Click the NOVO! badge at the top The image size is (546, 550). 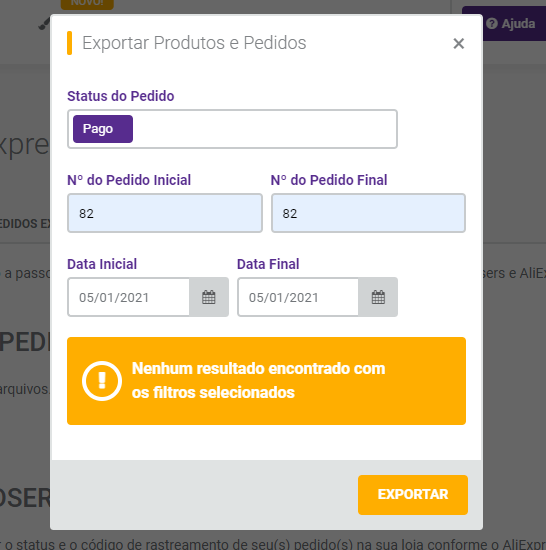point(87,4)
